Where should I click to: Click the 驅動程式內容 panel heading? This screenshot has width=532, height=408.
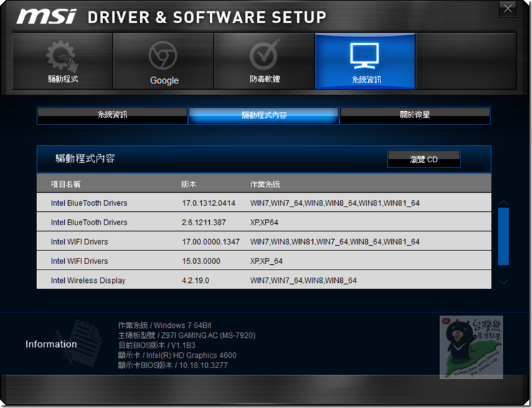click(x=85, y=159)
